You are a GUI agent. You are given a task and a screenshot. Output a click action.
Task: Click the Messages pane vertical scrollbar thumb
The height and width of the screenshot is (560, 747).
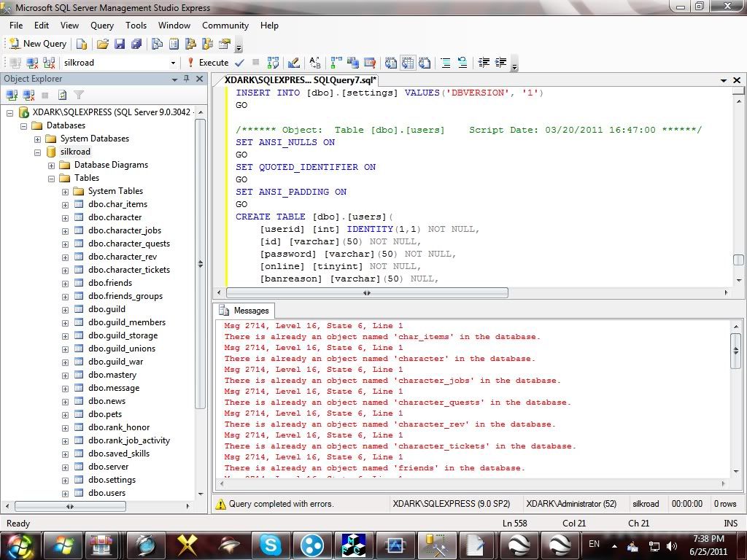[735, 351]
